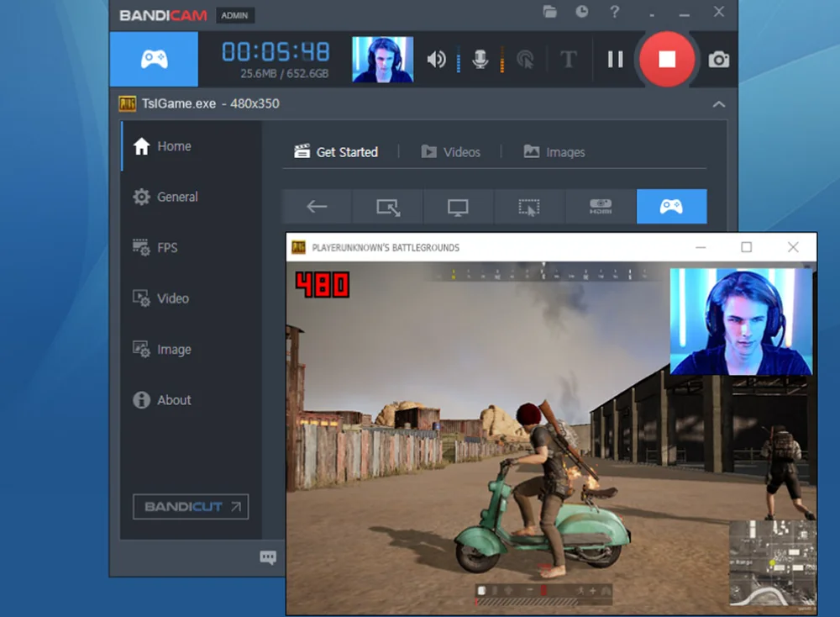The width and height of the screenshot is (840, 617).
Task: Open the scheduled recording clock icon
Action: point(582,11)
